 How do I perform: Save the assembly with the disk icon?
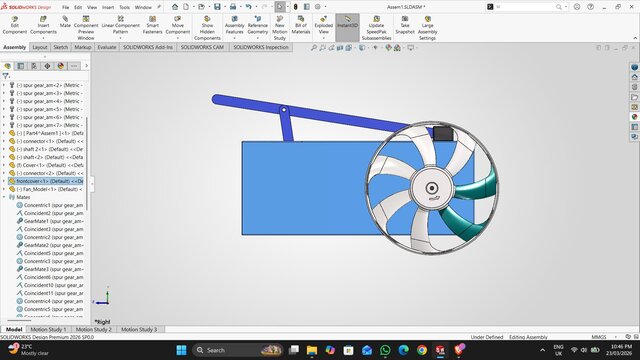click(x=217, y=7)
